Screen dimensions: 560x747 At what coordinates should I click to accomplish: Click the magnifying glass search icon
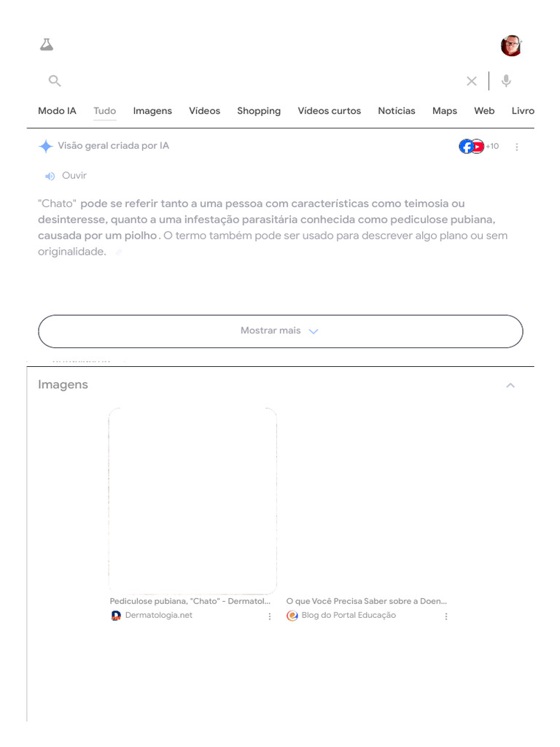coord(55,81)
